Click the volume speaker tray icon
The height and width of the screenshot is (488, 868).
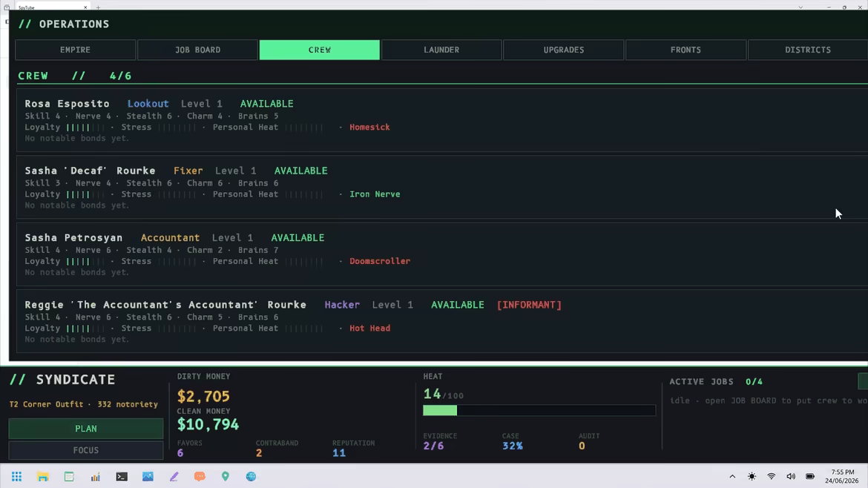791,476
